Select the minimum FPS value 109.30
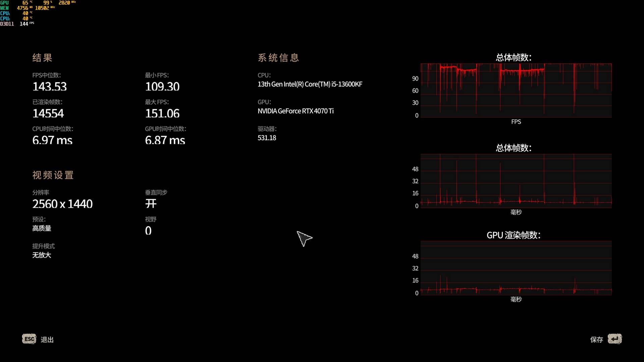The width and height of the screenshot is (644, 362). pos(162,86)
